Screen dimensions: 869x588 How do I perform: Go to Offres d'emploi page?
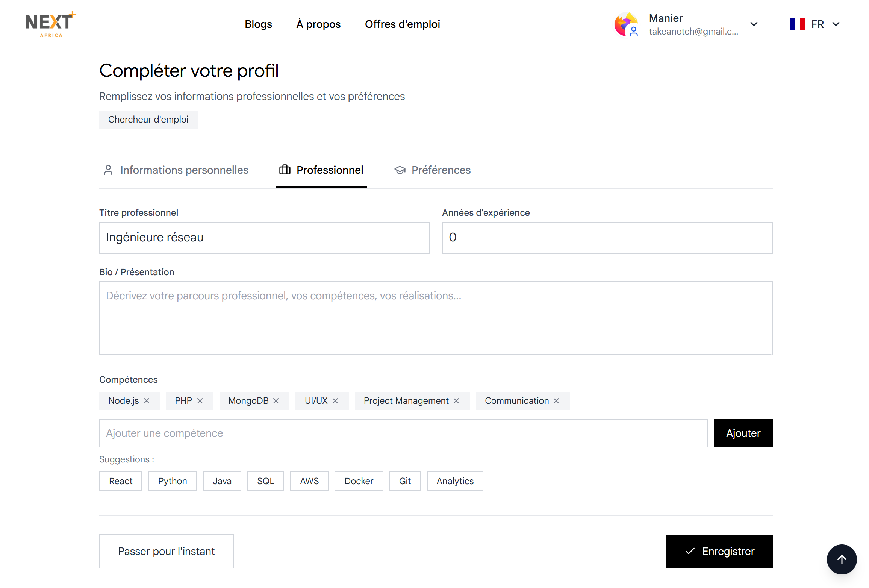coord(402,24)
